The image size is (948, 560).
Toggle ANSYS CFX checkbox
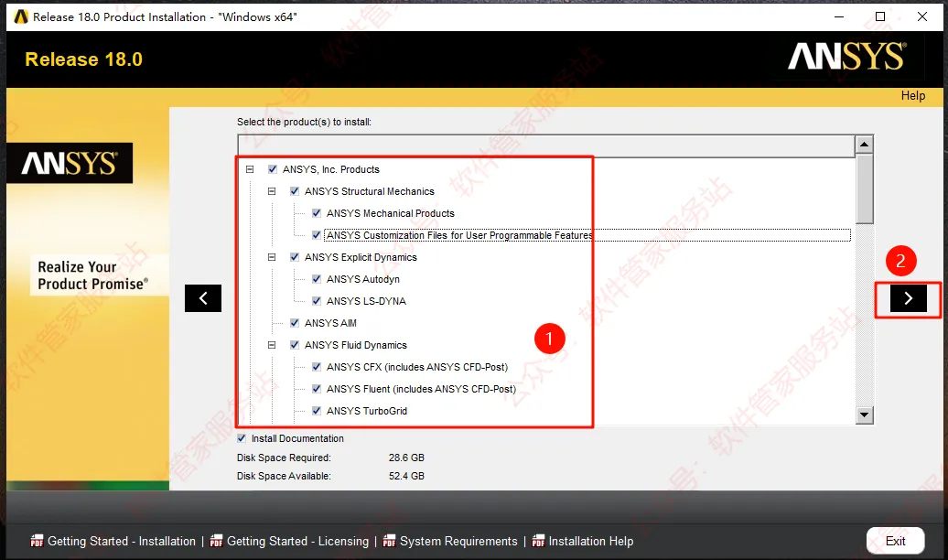317,367
